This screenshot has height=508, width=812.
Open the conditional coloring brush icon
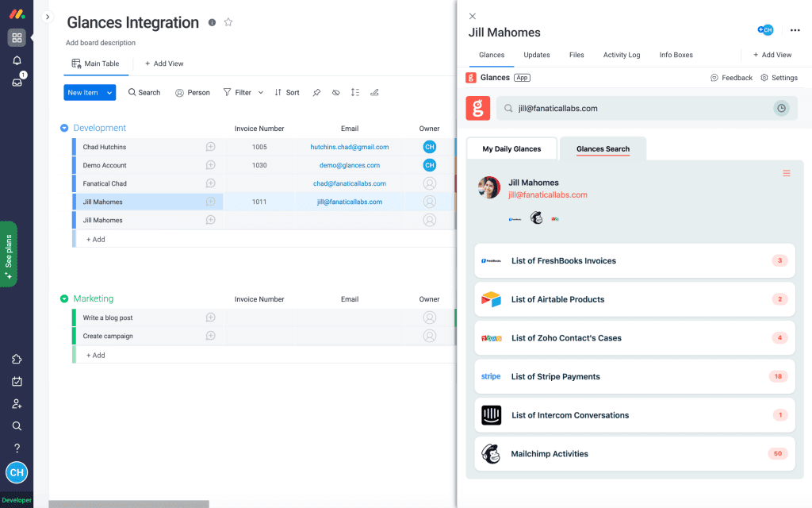[x=374, y=92]
